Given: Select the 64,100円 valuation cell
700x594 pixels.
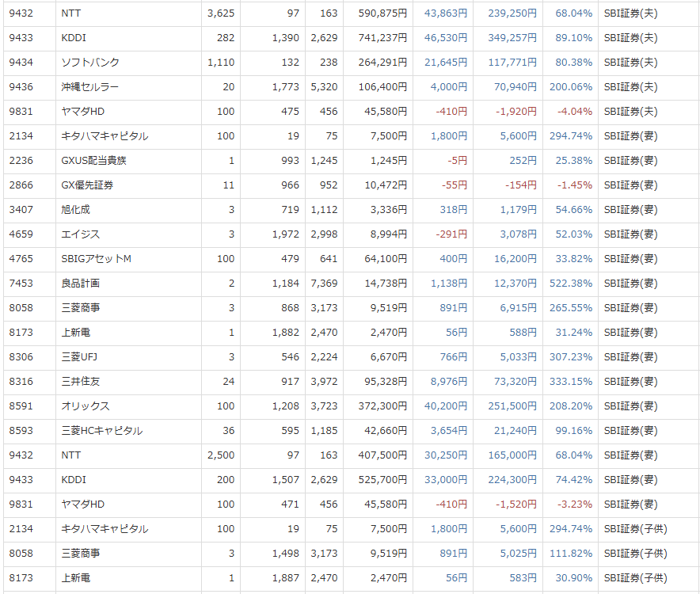Looking at the screenshot, I should point(386,259).
